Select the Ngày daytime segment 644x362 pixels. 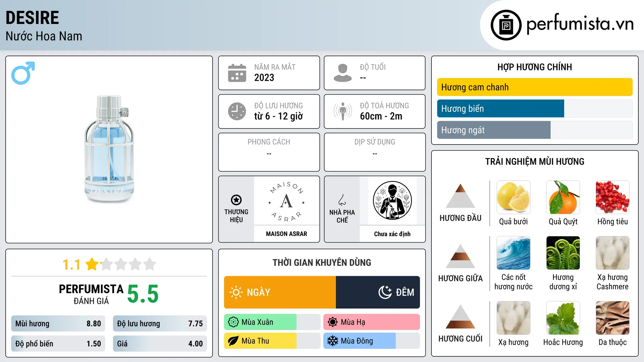point(280,292)
